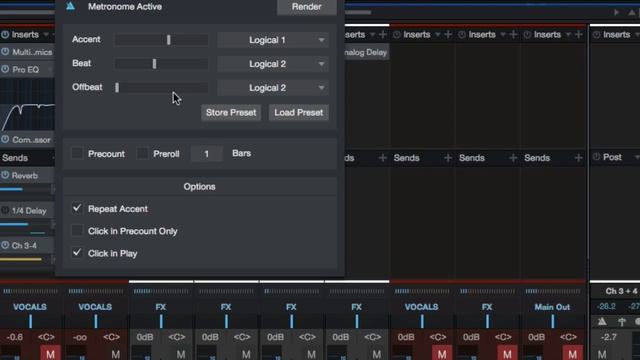Click pan <C> on the Main Out-routed channel
Image resolution: width=640 pixels, height=360 pixels.
tap(568, 337)
